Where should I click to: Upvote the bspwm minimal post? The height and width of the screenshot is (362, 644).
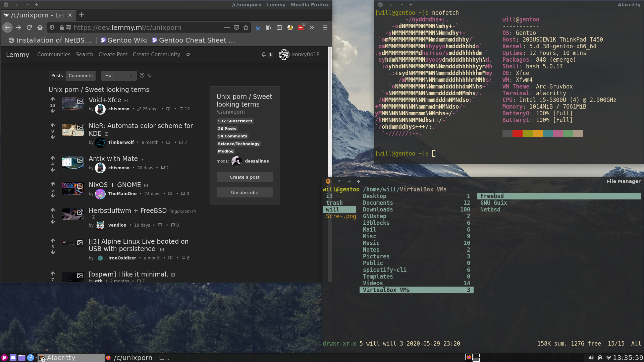pyautogui.click(x=53, y=274)
